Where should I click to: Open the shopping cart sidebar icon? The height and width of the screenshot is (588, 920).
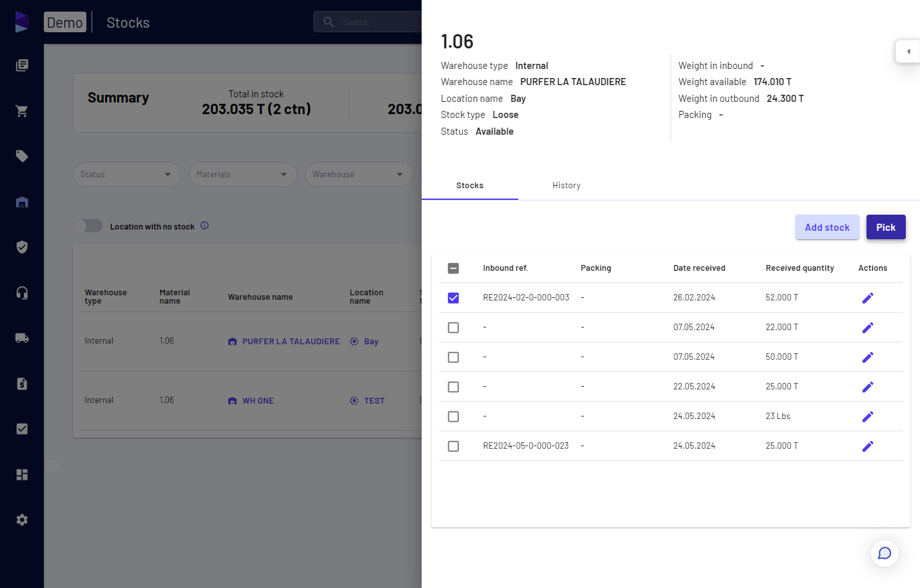click(x=22, y=111)
